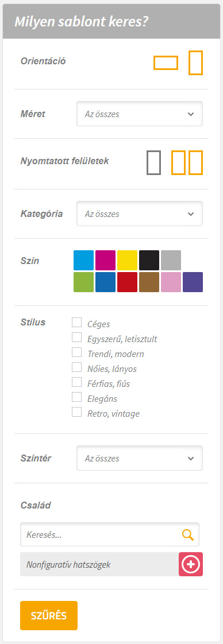Click the magnifier search icon in Család
The image size is (223, 644).
(187, 534)
